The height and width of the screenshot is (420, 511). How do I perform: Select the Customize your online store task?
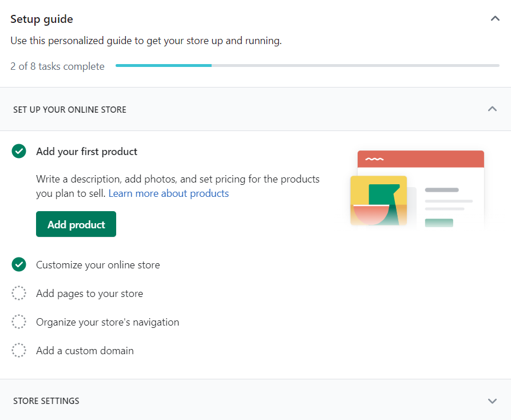[98, 265]
